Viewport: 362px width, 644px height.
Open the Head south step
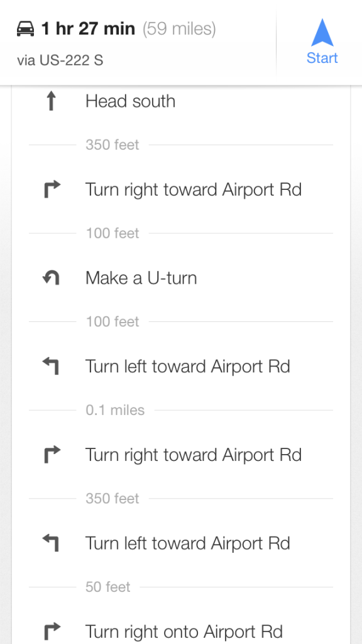tap(180, 101)
